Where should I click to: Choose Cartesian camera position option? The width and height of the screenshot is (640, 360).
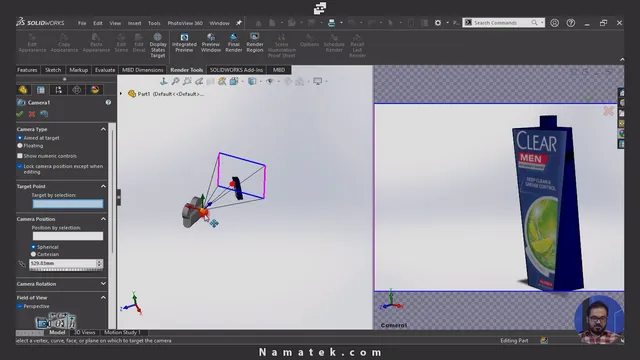point(45,254)
